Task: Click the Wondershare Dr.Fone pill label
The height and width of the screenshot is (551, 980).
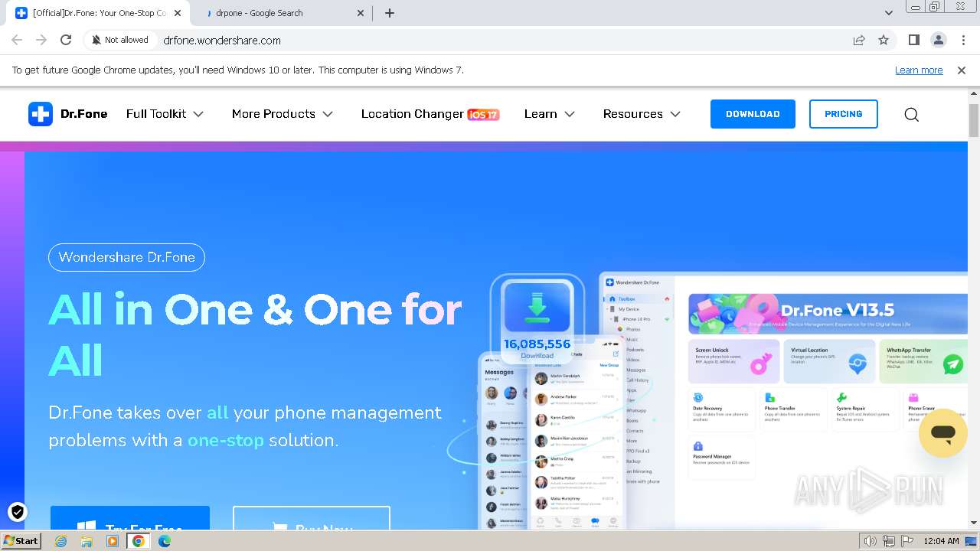Action: 126,257
